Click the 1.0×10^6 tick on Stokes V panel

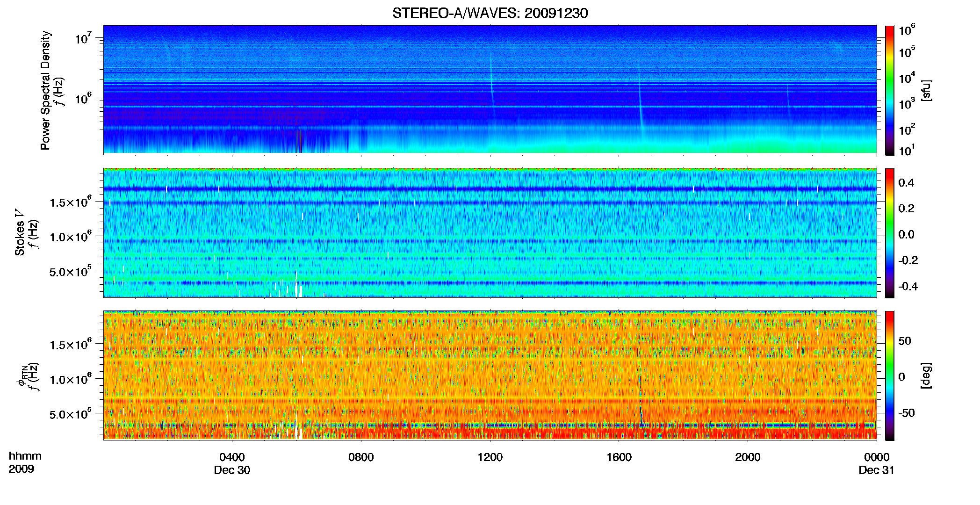71,237
